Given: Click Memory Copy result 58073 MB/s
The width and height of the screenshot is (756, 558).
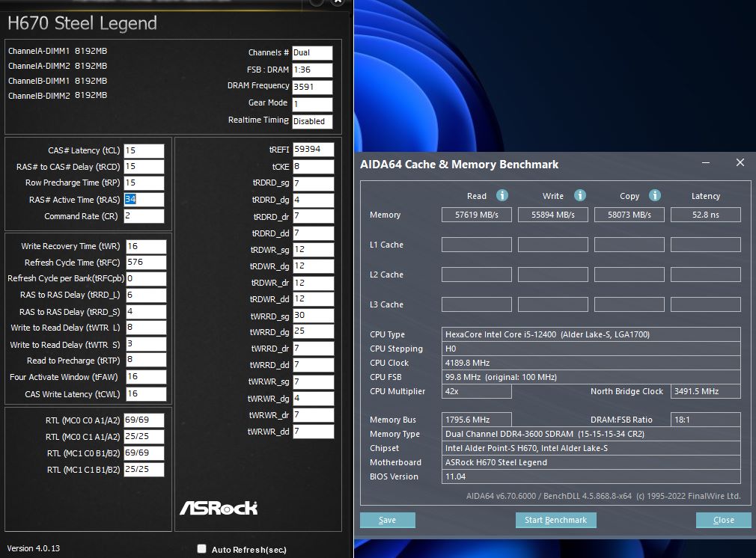Looking at the screenshot, I should [630, 215].
